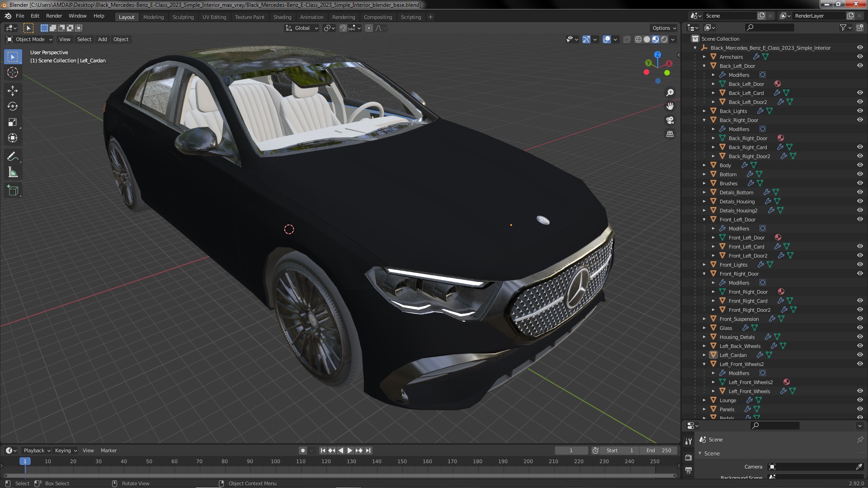Open the Options dropdown
The width and height of the screenshot is (868, 488).
(x=664, y=28)
